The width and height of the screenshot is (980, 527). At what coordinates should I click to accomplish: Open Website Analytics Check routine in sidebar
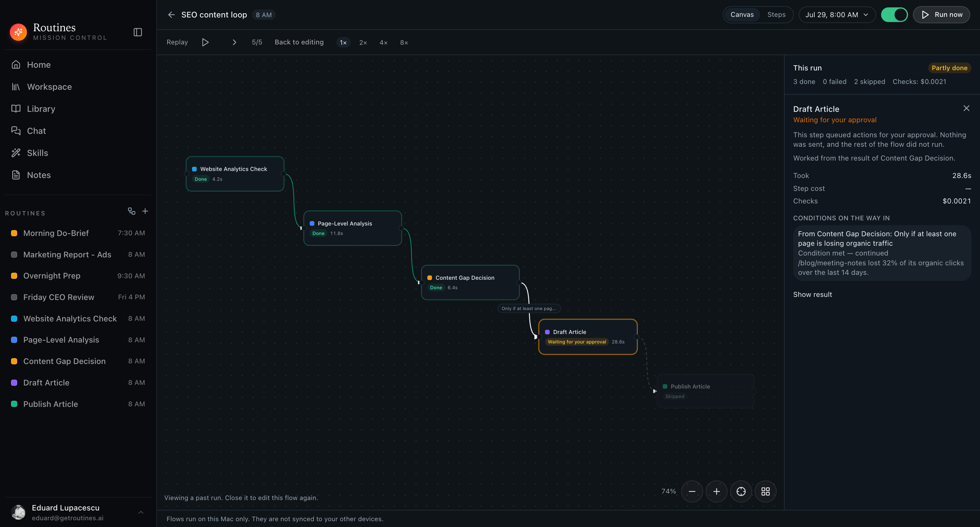[x=78, y=318]
